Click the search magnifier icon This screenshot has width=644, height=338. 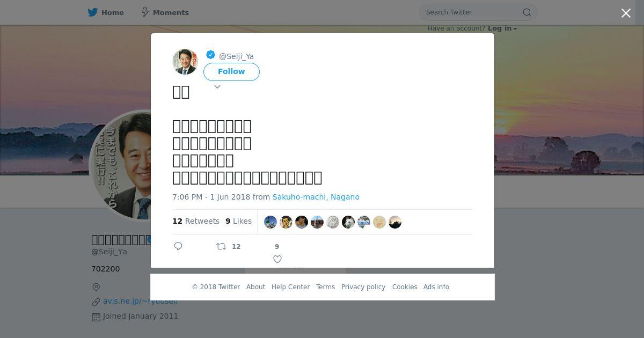[x=527, y=12]
